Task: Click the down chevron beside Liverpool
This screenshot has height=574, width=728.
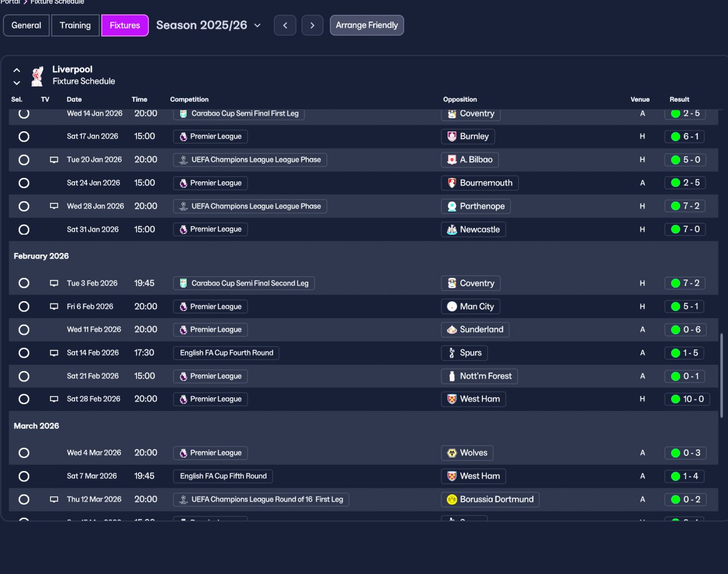Action: pyautogui.click(x=16, y=83)
